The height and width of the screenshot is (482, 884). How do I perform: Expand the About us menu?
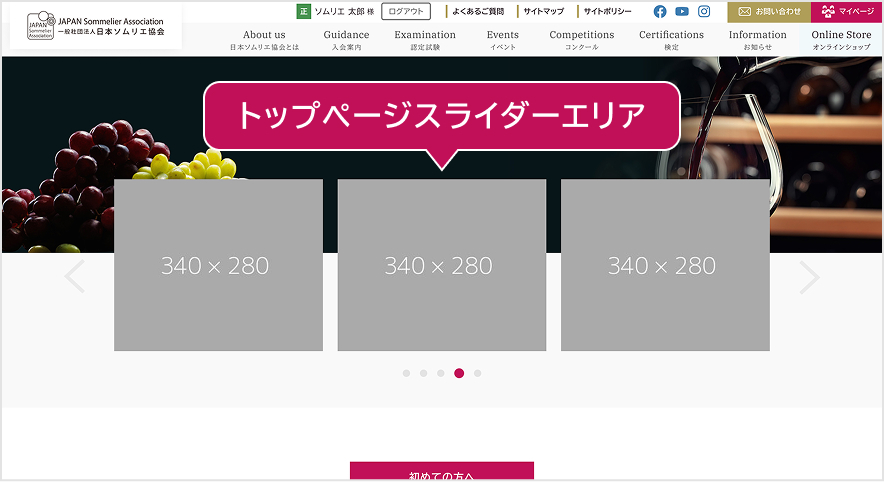coord(264,40)
